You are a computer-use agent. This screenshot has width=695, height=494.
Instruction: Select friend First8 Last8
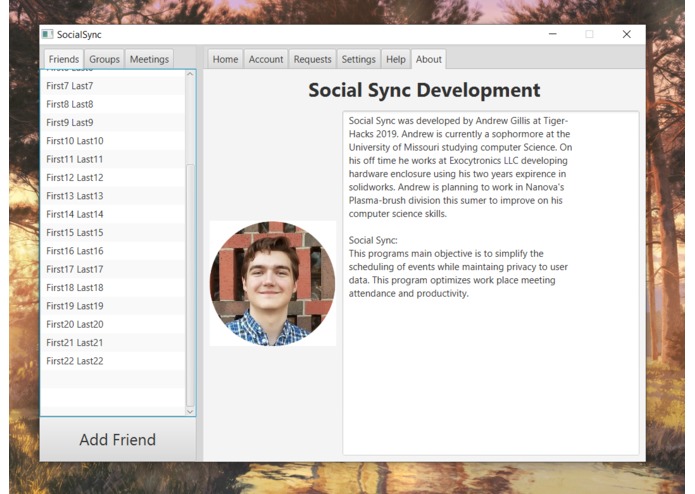coord(113,104)
